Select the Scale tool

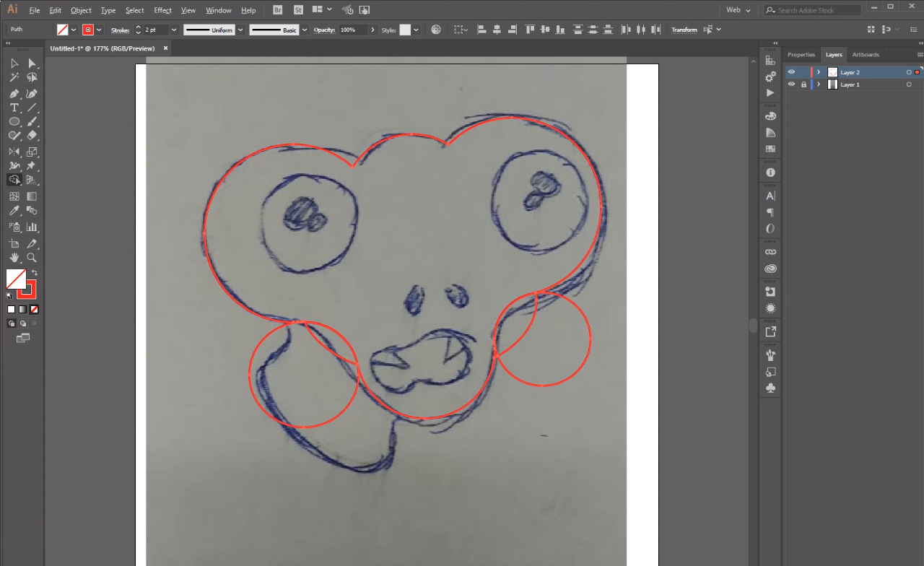coord(32,152)
